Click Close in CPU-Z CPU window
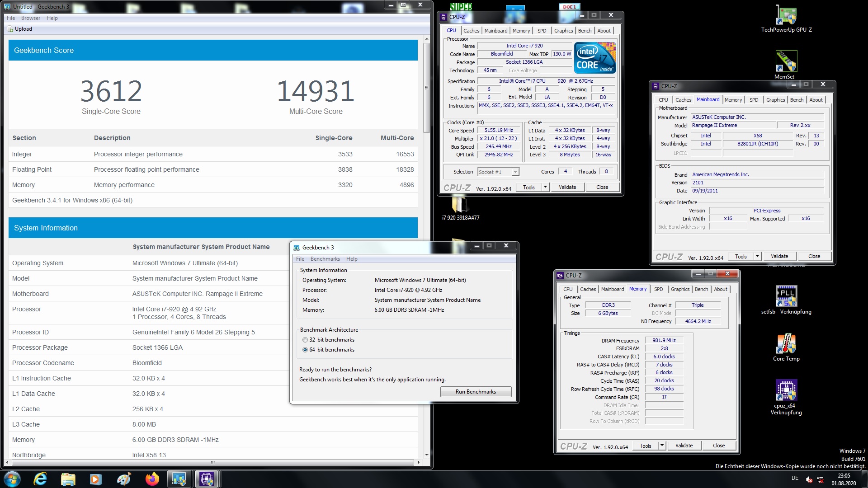This screenshot has height=488, width=868. pyautogui.click(x=602, y=187)
